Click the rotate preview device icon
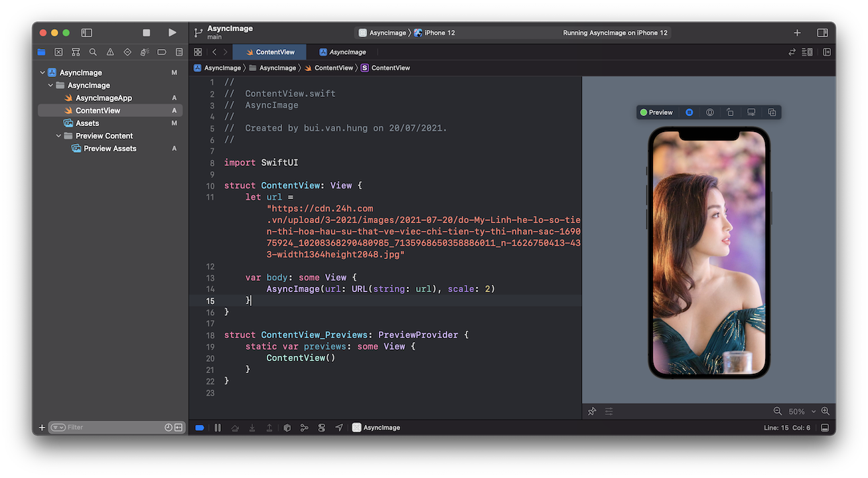The width and height of the screenshot is (868, 478). click(730, 113)
